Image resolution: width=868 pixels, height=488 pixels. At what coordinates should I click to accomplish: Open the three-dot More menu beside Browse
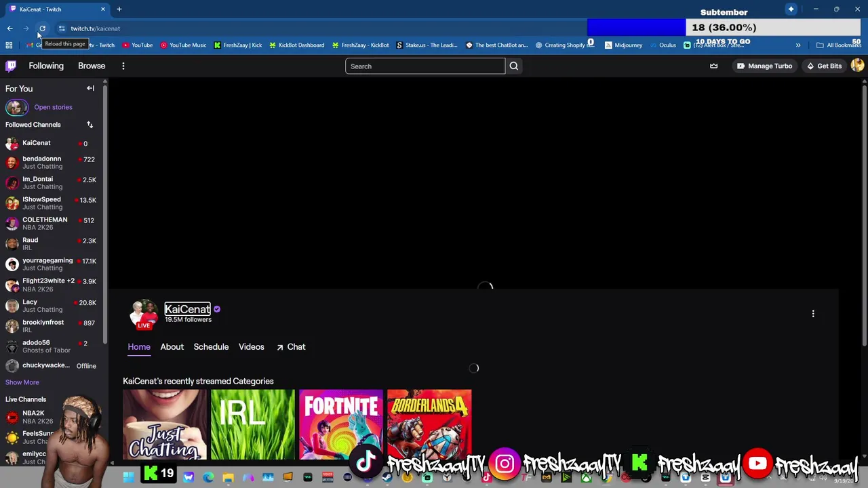(123, 66)
